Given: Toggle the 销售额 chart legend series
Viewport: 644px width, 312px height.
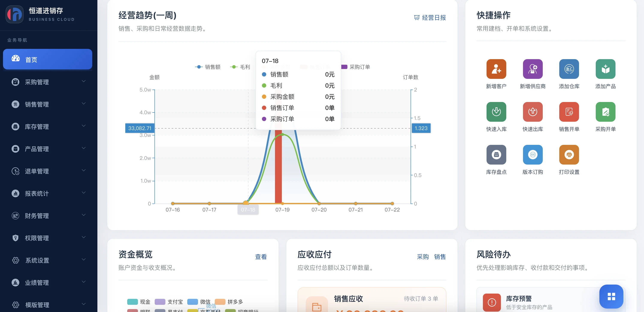Looking at the screenshot, I should (x=208, y=67).
